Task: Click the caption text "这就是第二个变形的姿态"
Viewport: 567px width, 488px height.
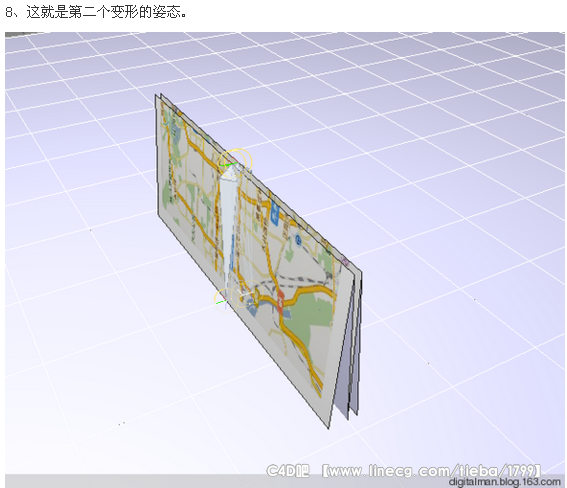Action: tap(103, 12)
